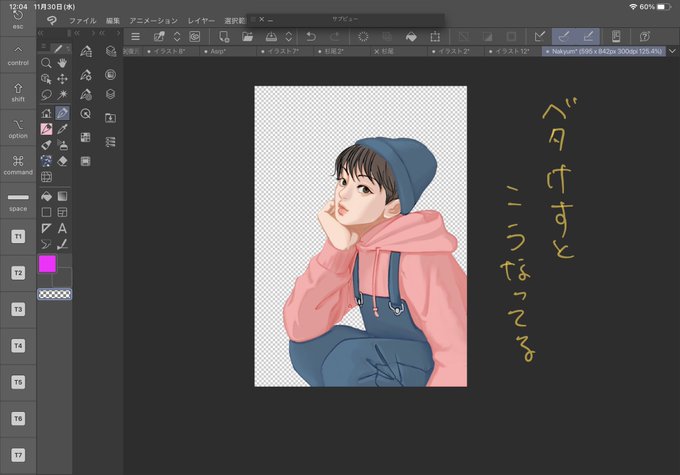Image resolution: width=680 pixels, height=475 pixels.
Task: Open the アニメーション menu
Action: (154, 20)
